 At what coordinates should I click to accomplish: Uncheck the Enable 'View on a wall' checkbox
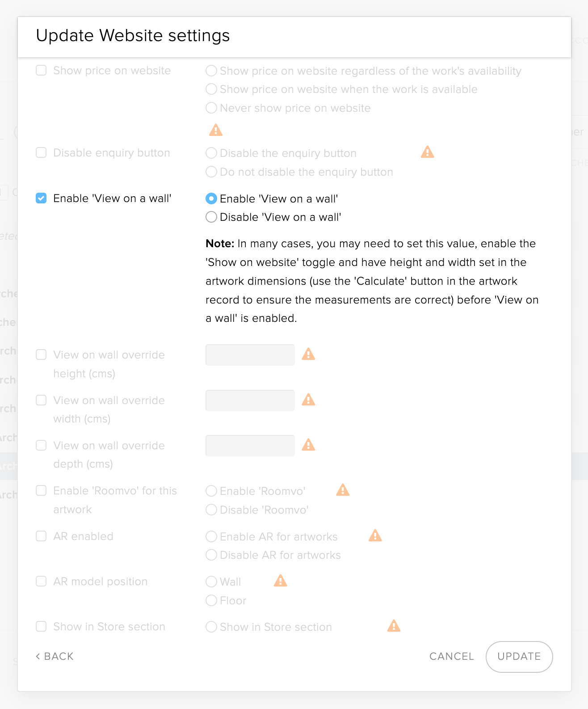41,198
